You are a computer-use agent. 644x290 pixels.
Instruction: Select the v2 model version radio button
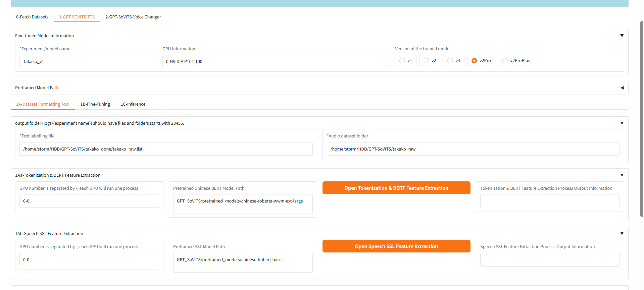(x=426, y=61)
